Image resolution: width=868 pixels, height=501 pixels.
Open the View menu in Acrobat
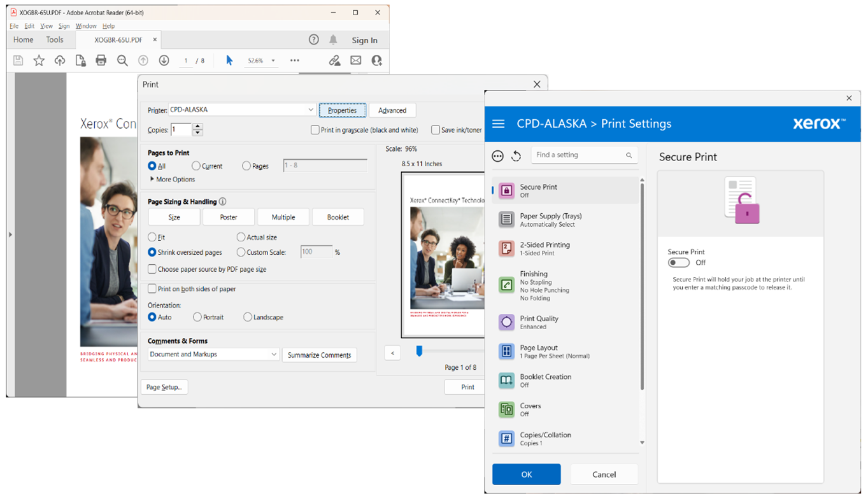[x=46, y=26]
